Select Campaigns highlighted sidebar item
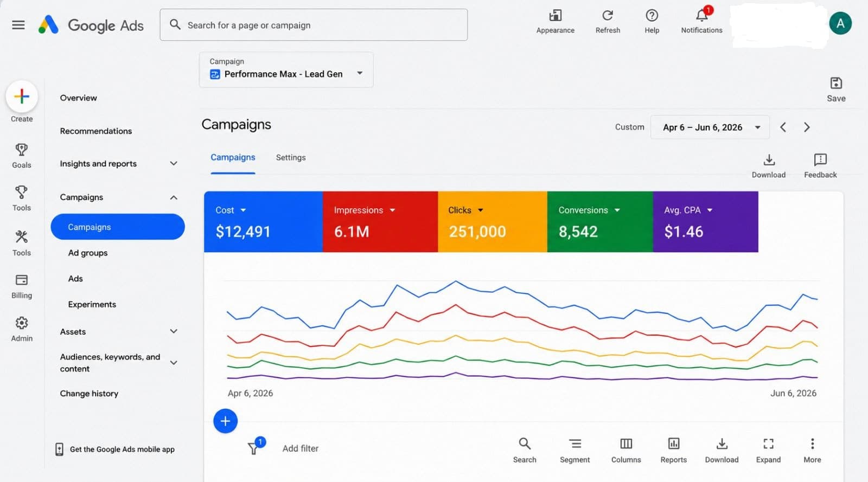Image resolution: width=868 pixels, height=482 pixels. 118,227
